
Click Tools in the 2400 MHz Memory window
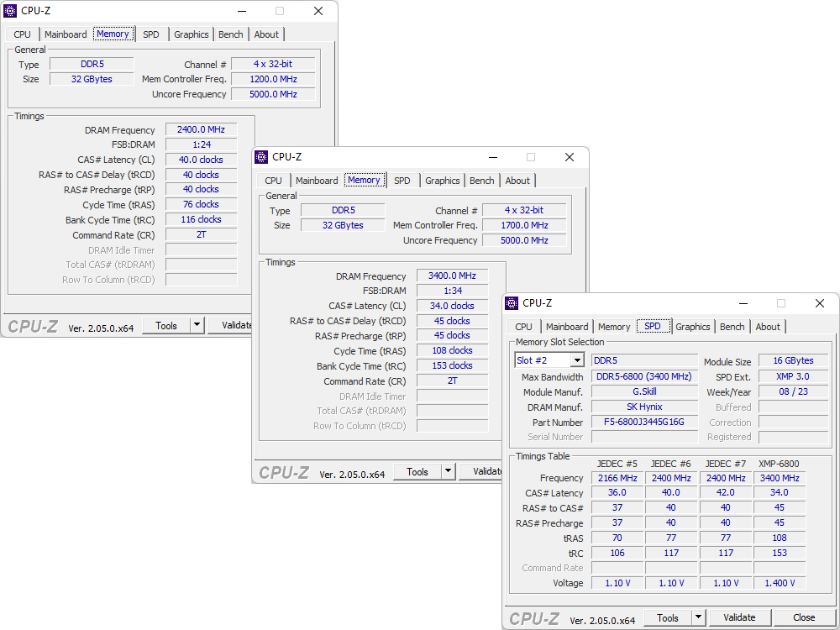coord(166,325)
